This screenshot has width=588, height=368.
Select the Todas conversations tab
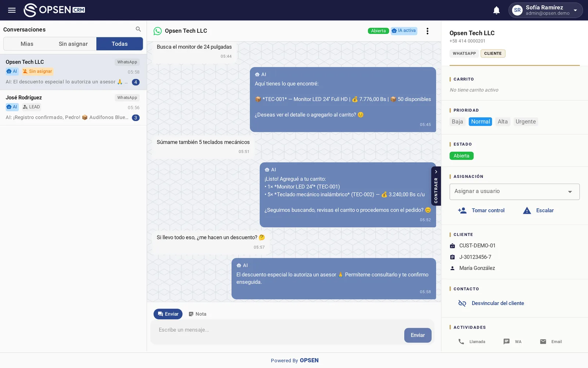(x=119, y=44)
